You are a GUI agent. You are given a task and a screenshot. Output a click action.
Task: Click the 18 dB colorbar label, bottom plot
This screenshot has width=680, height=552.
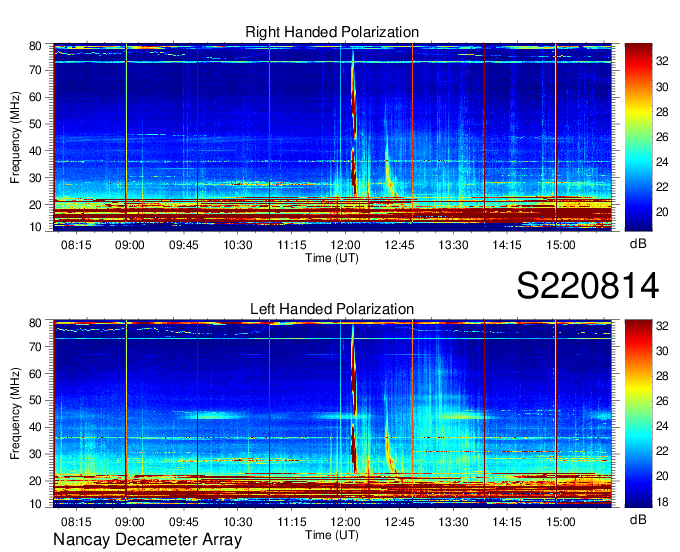(662, 502)
